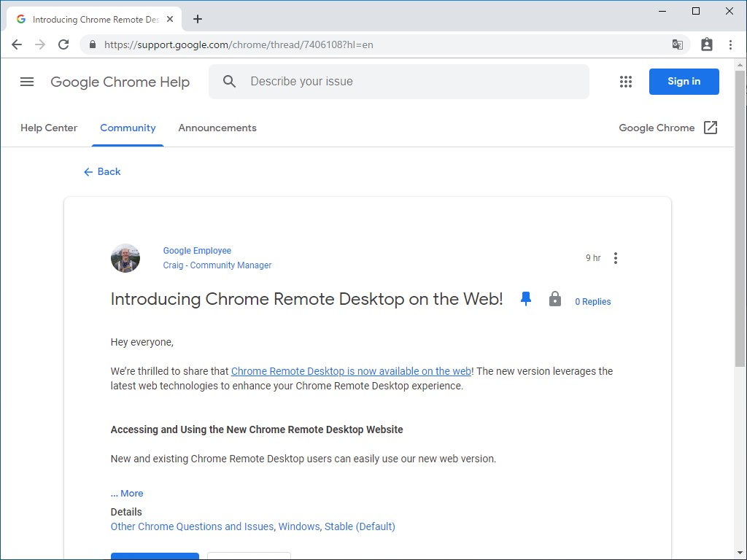Image resolution: width=747 pixels, height=560 pixels.
Task: Switch to the Help Center tab
Action: coord(49,128)
